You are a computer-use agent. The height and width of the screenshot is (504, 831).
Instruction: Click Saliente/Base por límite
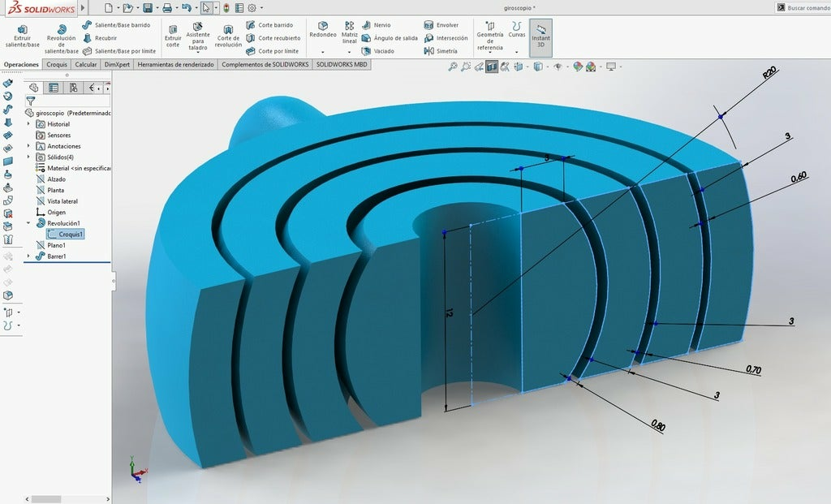119,51
